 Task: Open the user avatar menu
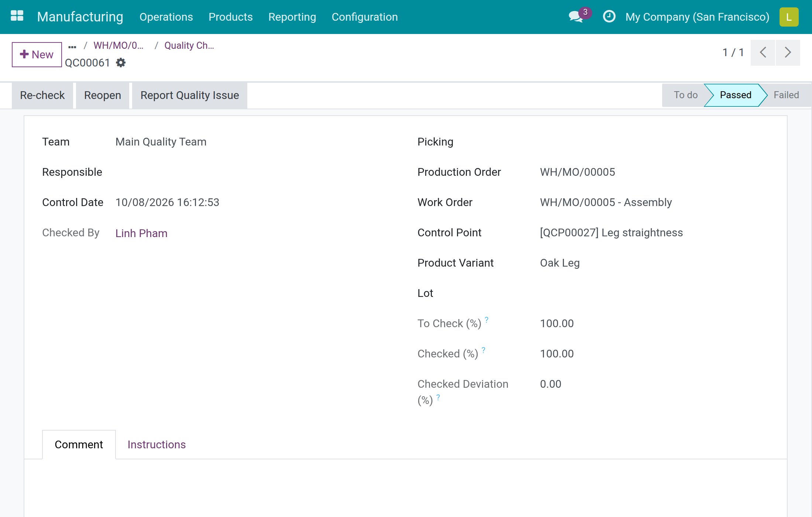[x=789, y=17]
